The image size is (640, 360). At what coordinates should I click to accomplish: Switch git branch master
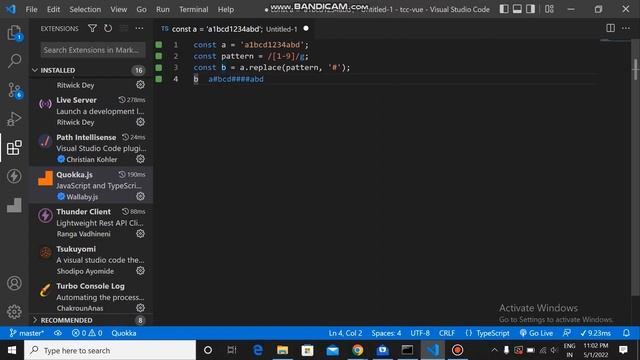pyautogui.click(x=27, y=333)
